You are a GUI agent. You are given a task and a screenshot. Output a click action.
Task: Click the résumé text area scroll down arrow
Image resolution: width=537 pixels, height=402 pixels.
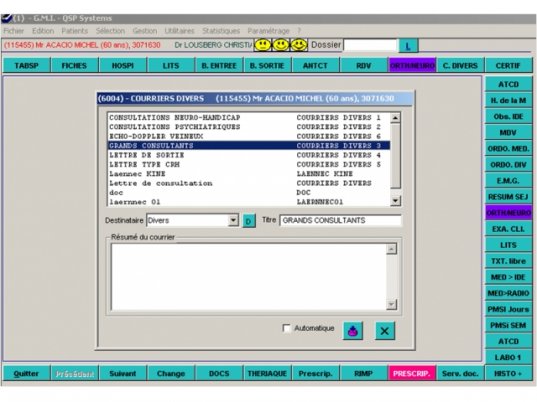(x=391, y=304)
